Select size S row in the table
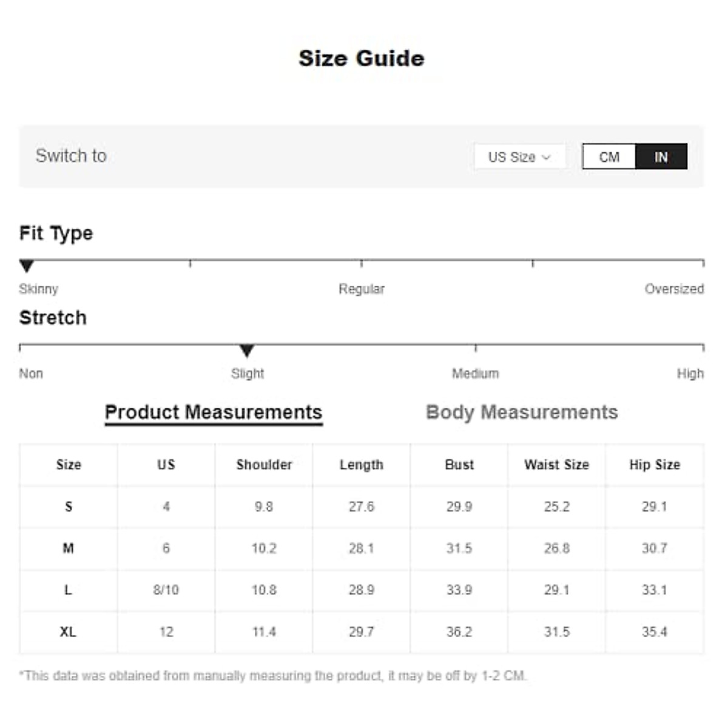Image resolution: width=728 pixels, height=728 pixels. [68, 507]
